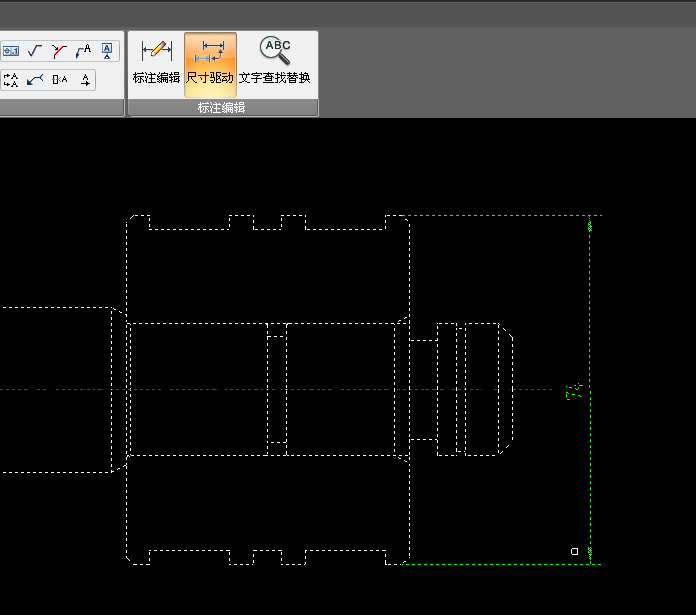Select the A with arrow direction icon
Screen dimensions: 696x615
click(85, 79)
